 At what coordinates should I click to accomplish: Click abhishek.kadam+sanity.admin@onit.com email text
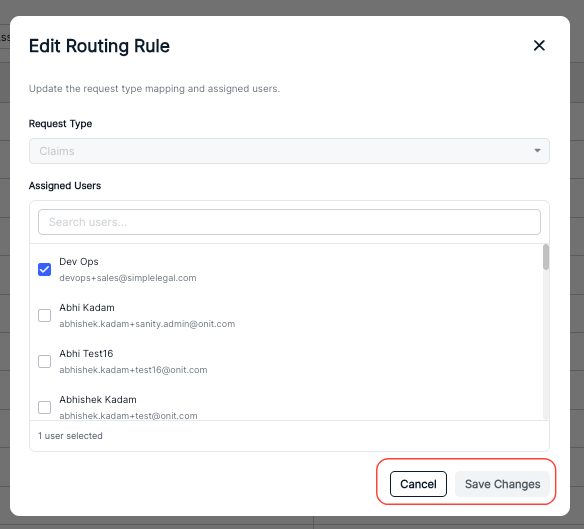click(147, 324)
